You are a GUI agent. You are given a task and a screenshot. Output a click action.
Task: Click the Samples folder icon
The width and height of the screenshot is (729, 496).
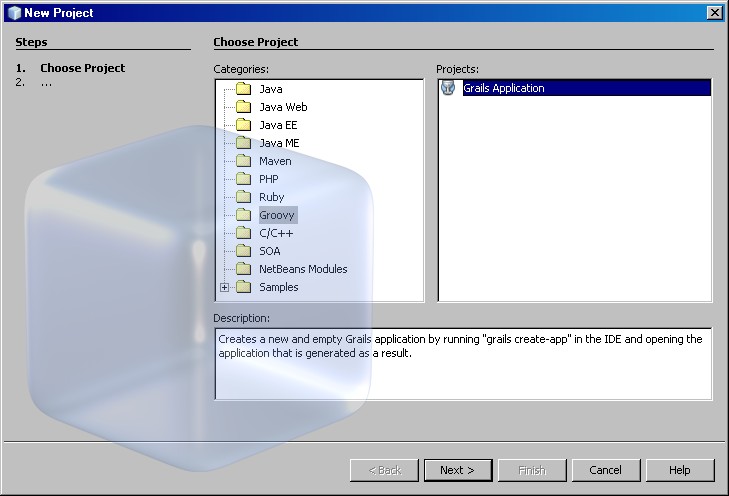244,287
